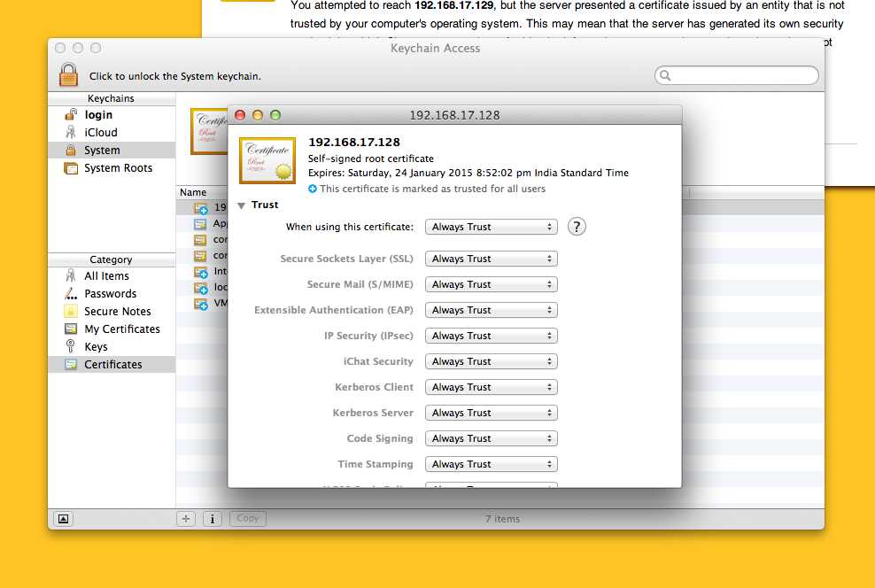
Task: Click the trusted-for-all-users blue plus icon
Action: [313, 189]
